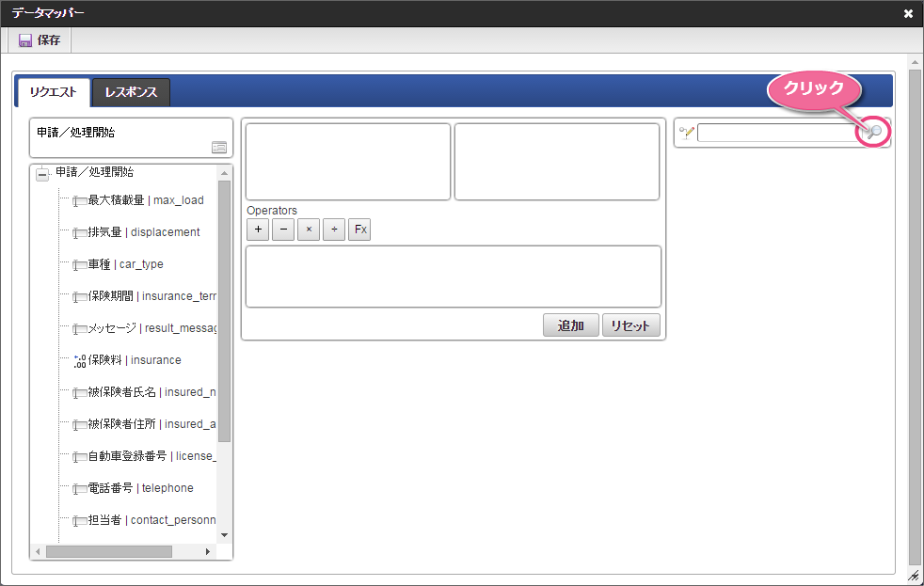
Task: Click the 申請/処理開始 header text box
Action: [131, 138]
